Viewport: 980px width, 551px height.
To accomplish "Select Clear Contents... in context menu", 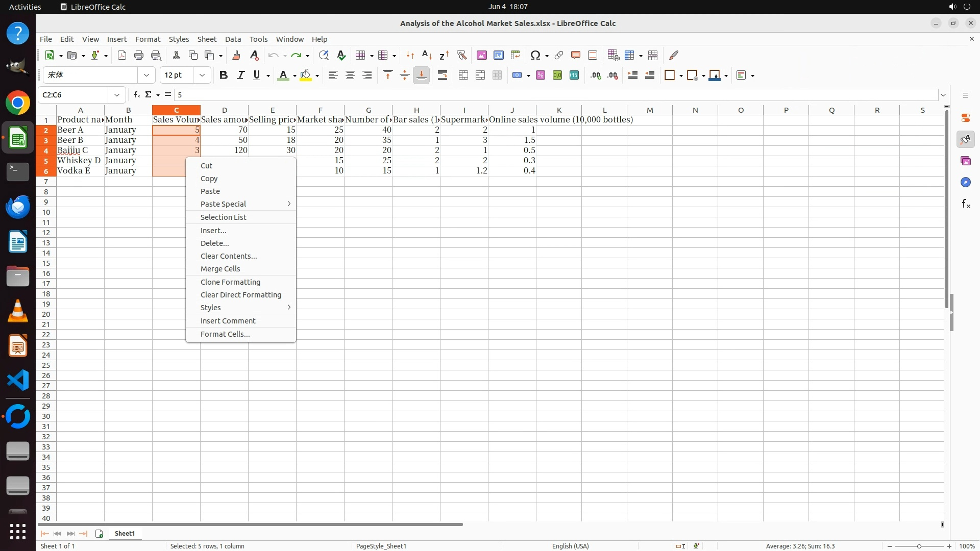I will coord(229,256).
